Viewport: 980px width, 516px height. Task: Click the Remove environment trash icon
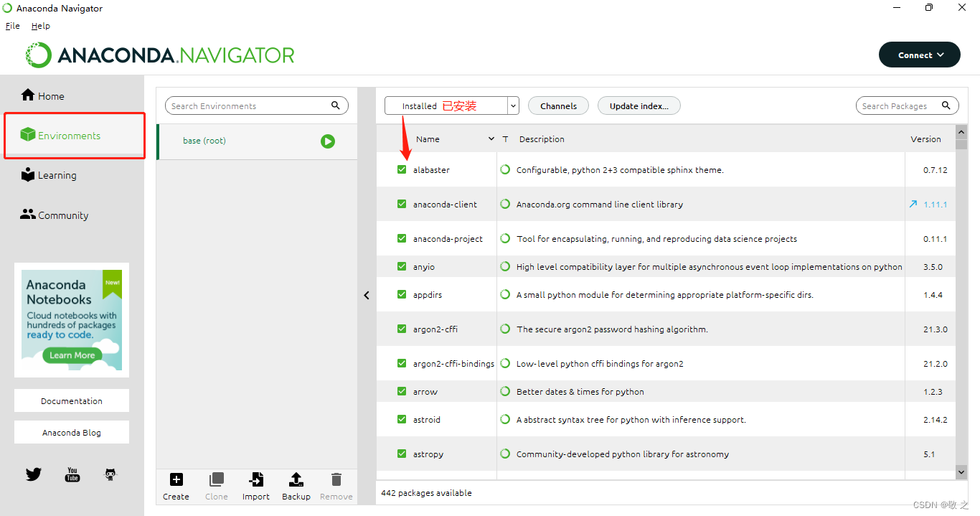(x=336, y=479)
